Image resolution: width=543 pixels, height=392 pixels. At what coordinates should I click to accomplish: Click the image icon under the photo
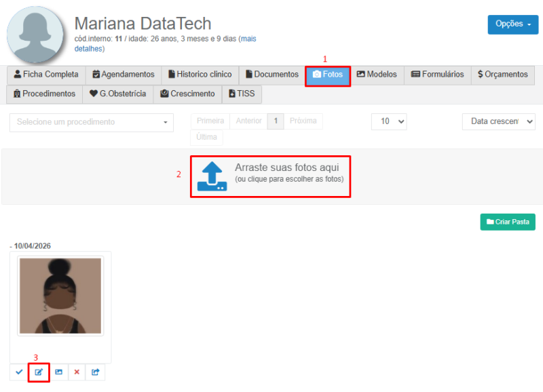[x=58, y=372]
